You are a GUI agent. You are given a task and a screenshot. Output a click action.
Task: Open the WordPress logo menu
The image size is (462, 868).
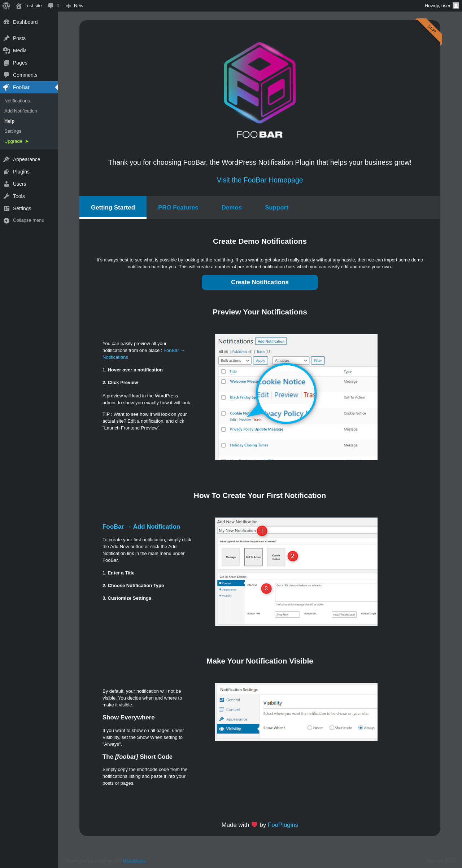tap(6, 6)
